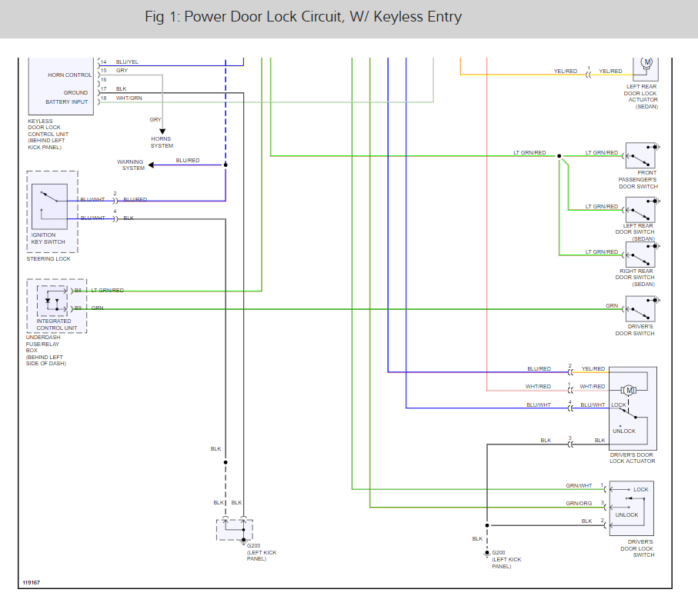Select the HORN CONTROL pin label
Viewport: 698px width, 616px height.
[x=69, y=75]
